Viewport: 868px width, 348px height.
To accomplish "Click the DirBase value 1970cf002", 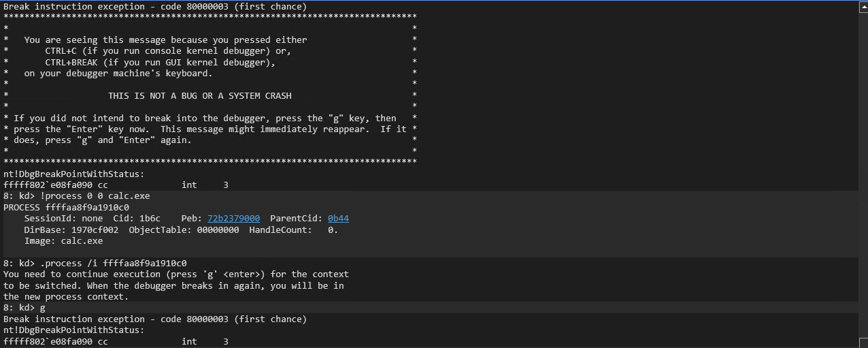I will coord(96,230).
